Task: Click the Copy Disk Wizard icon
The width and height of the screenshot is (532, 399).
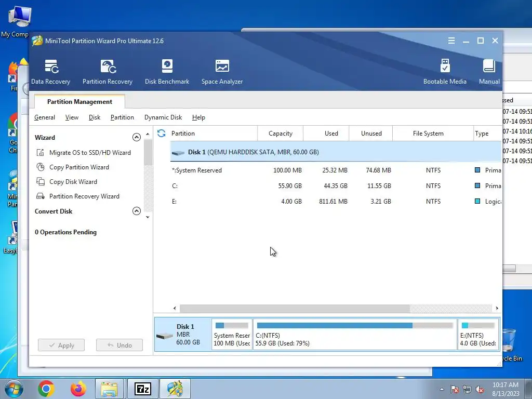Action: coord(41,181)
